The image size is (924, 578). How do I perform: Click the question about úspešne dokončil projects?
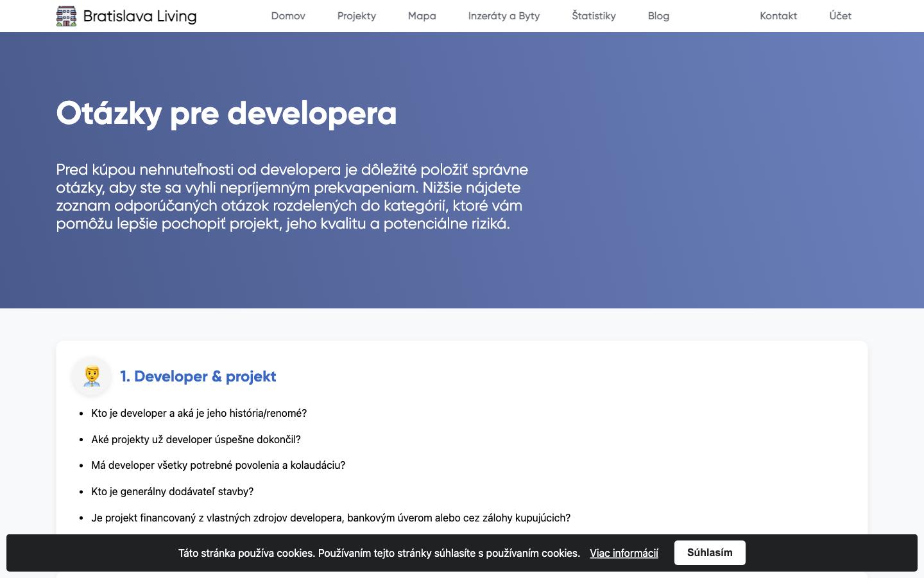point(196,439)
